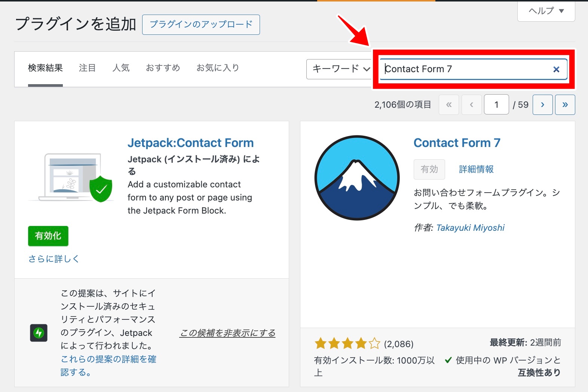Click the 有効インストール数: 1000万以上 text
The width and height of the screenshot is (588, 392).
[374, 367]
